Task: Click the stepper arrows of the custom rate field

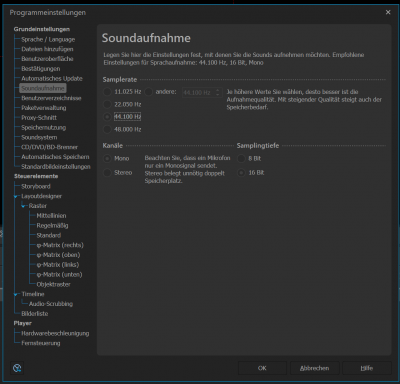Action: click(218, 92)
